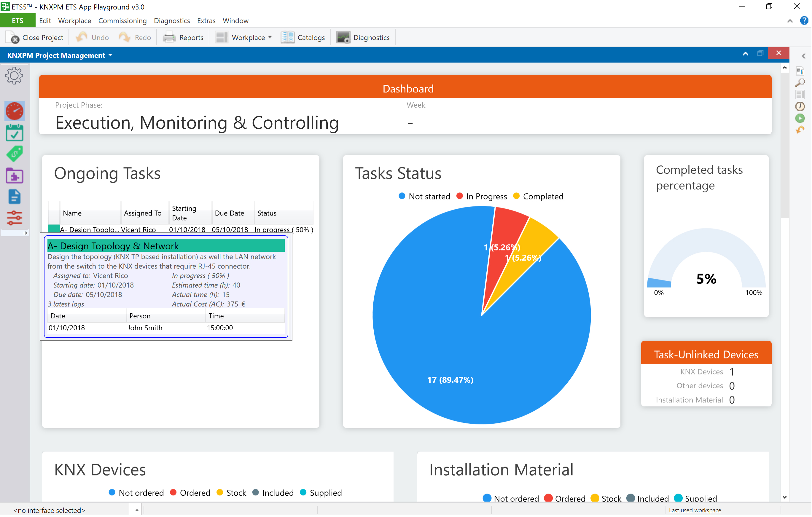This screenshot has height=517, width=812.
Task: Click the Workplace toolbar button
Action: [241, 37]
